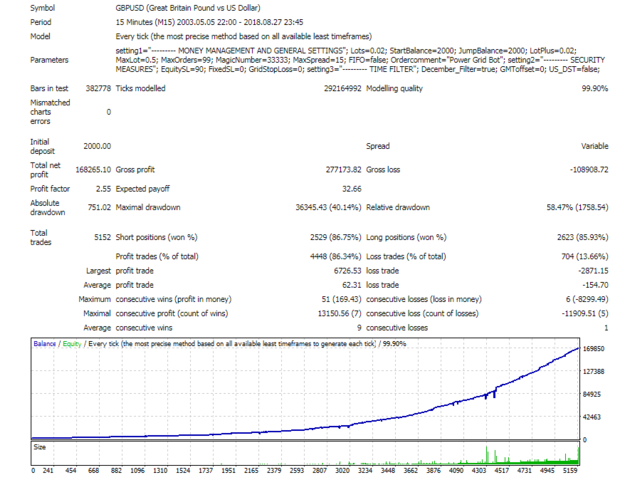640x480 pixels.
Task: Click largest profit trade value 6726.53
Action: (347, 271)
